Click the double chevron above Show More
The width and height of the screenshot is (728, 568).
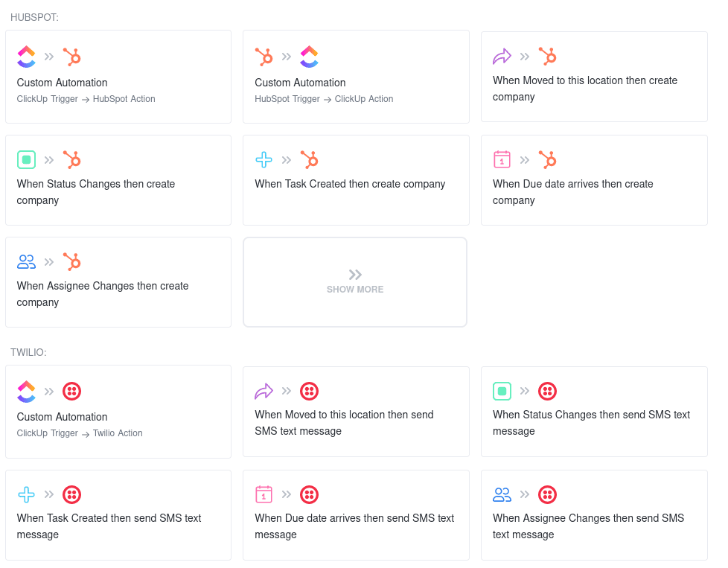355,275
